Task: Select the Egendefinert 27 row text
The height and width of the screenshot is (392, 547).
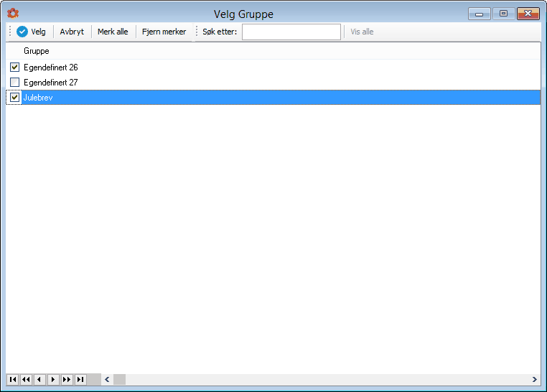Action: [50, 83]
